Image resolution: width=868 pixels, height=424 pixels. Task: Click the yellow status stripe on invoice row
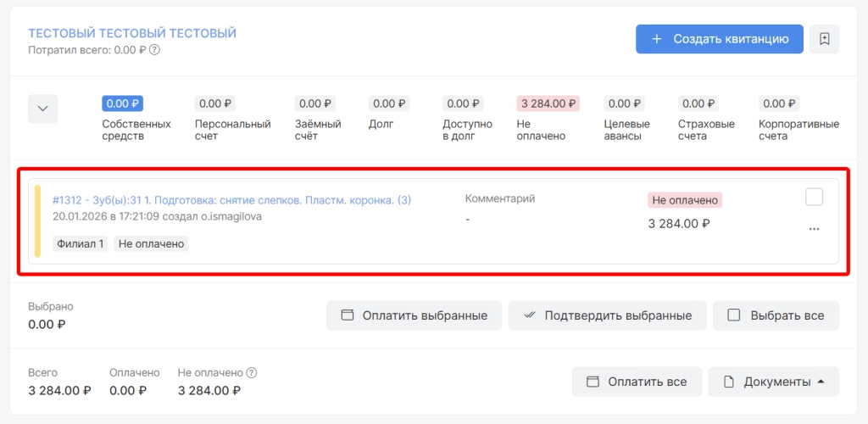[x=37, y=220]
